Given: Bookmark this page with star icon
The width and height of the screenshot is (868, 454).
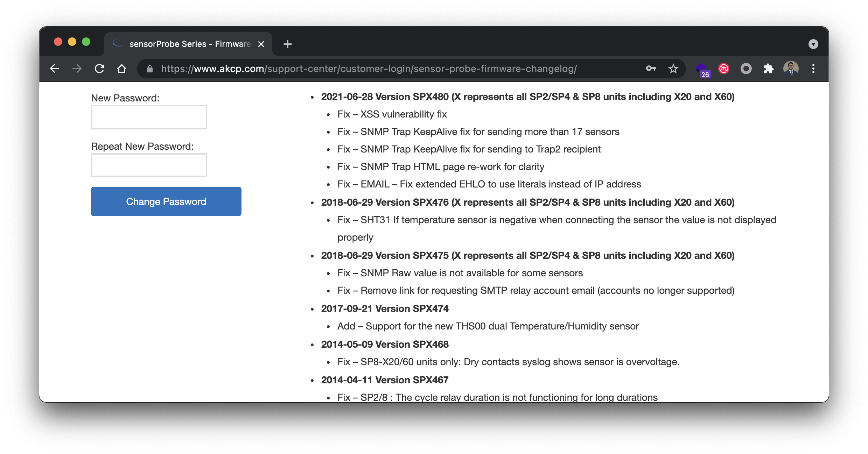Looking at the screenshot, I should [x=673, y=69].
